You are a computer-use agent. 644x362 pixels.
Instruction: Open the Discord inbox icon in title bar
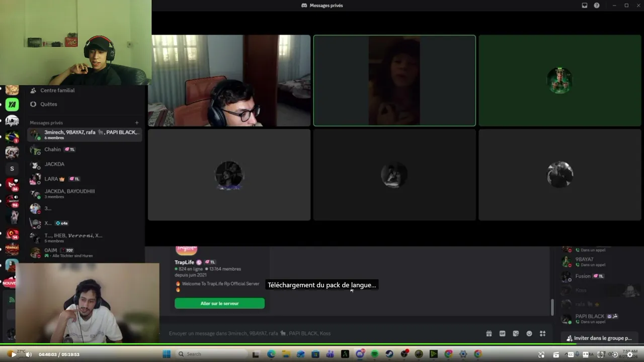point(584,6)
